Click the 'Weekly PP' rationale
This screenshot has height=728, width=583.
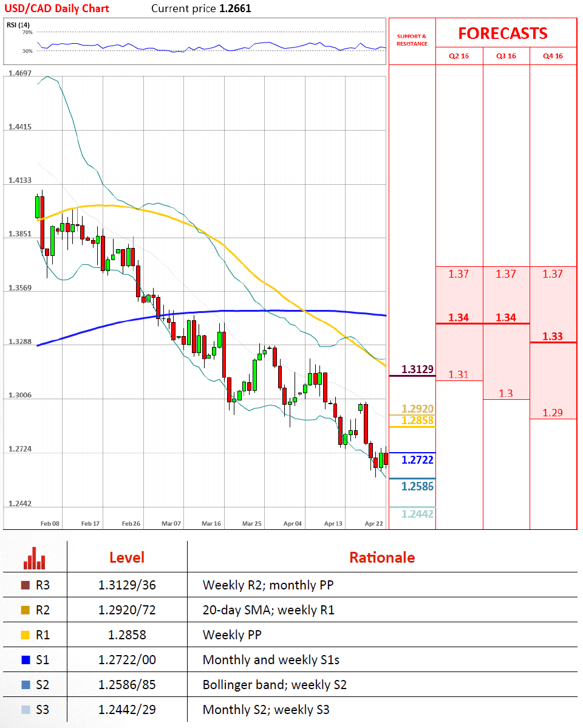pos(232,634)
